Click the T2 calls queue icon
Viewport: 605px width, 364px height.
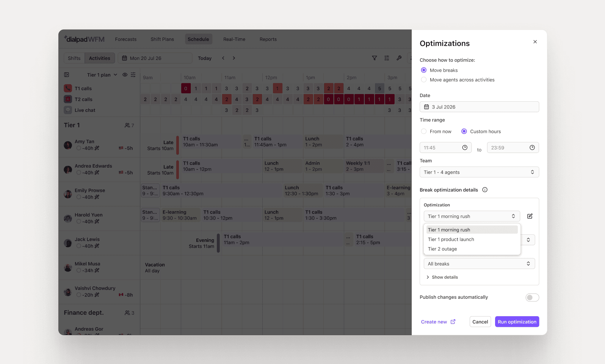click(x=68, y=99)
